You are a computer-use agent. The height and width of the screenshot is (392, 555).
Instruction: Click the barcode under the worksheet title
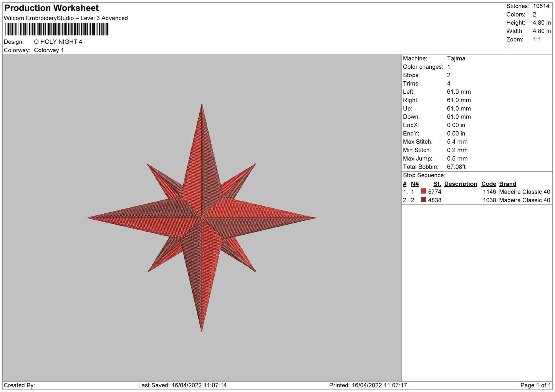click(57, 30)
